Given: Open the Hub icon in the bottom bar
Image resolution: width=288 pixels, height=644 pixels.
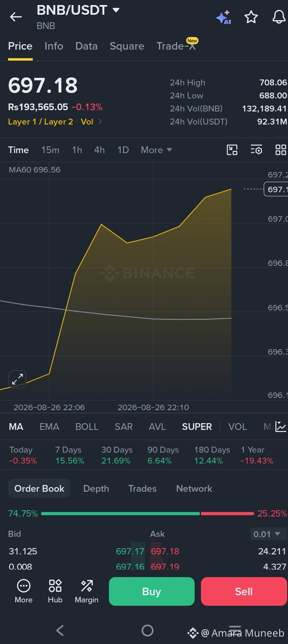Looking at the screenshot, I should [55, 591].
